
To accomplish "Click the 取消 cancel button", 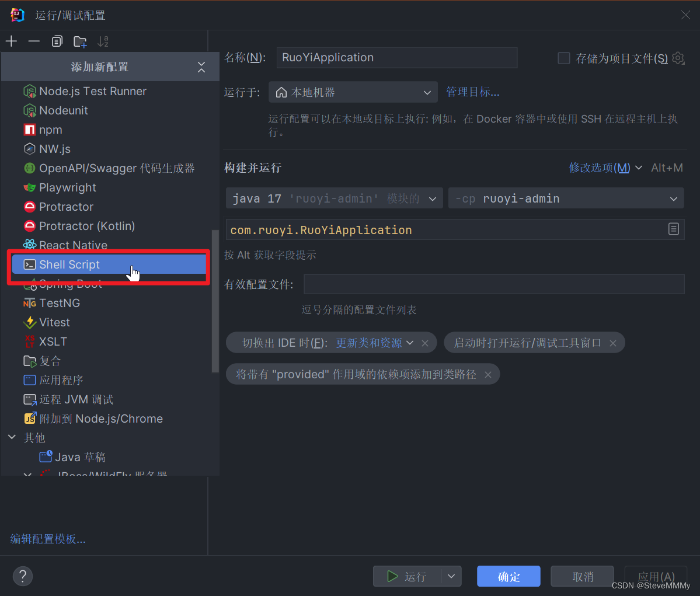I will 583,576.
